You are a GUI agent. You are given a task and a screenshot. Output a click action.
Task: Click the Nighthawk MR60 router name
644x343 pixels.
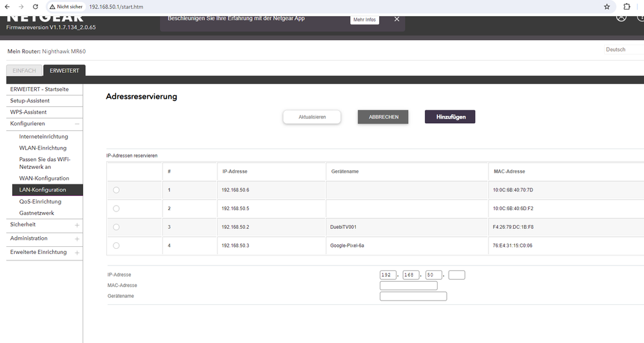coord(64,52)
